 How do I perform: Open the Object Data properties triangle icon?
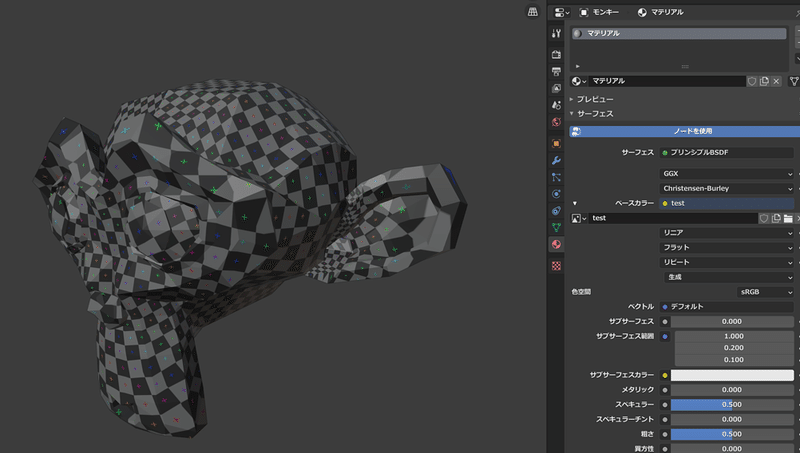(556, 228)
